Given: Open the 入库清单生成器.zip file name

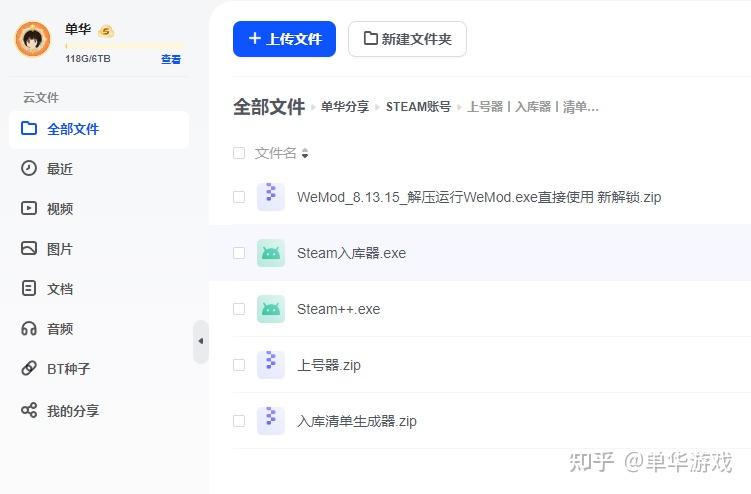Looking at the screenshot, I should (x=357, y=421).
